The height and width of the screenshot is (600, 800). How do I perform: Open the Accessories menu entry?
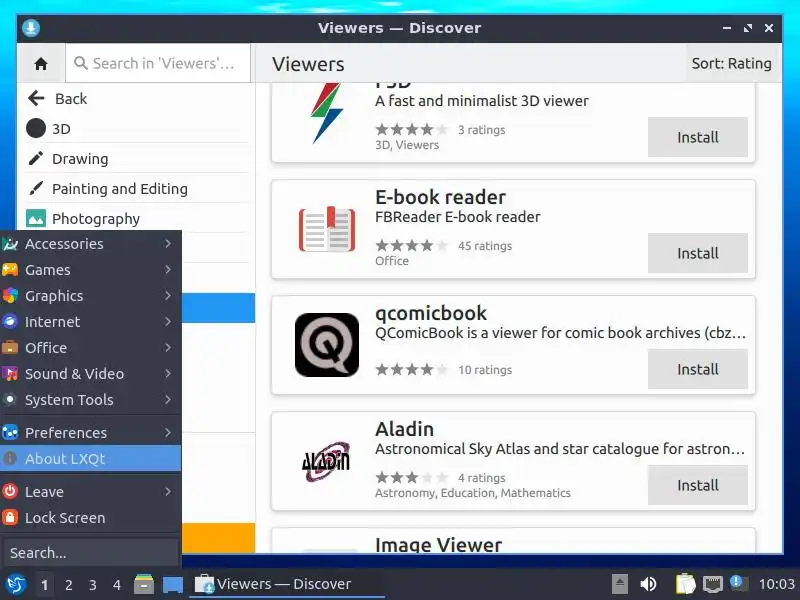(x=90, y=244)
